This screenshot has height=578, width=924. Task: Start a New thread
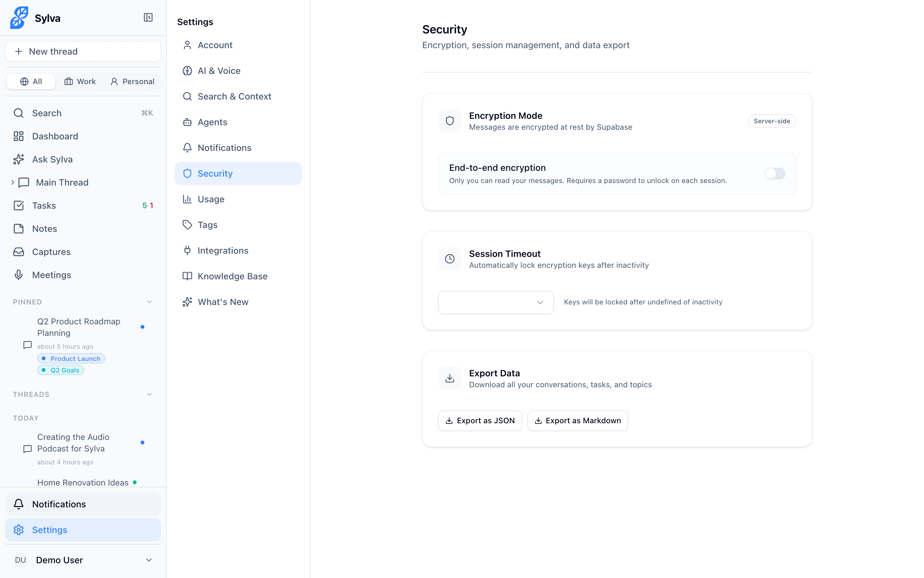[83, 52]
